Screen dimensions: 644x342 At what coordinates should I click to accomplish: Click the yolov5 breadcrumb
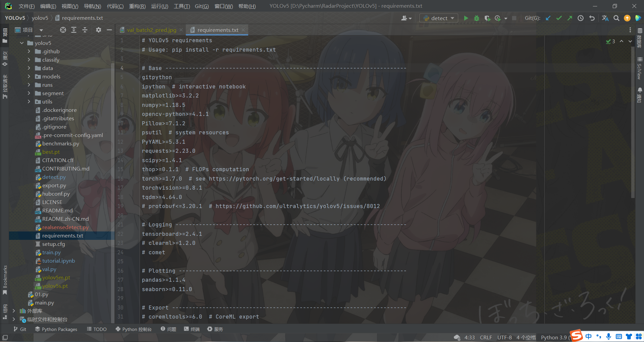40,18
